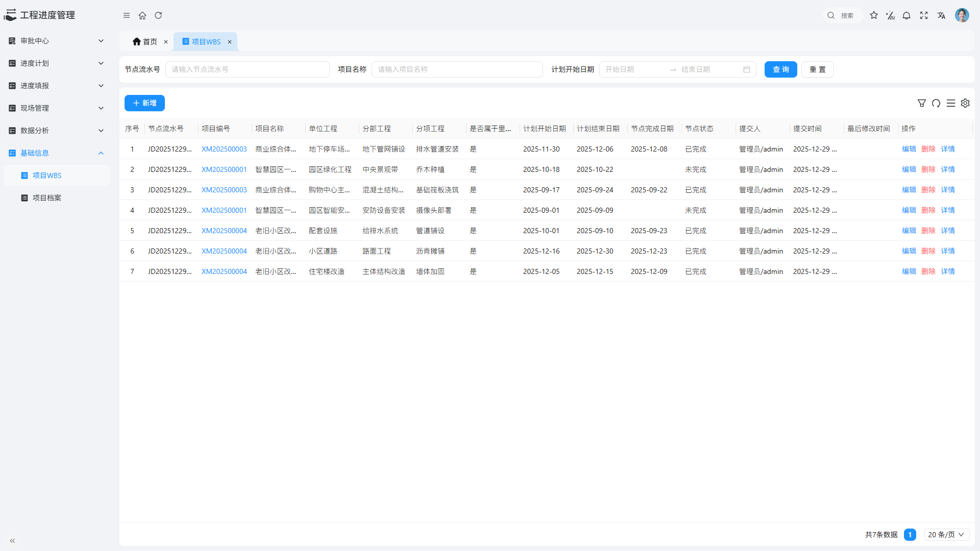The image size is (980, 551).
Task: Expand the 审批中心 menu
Action: pos(56,41)
